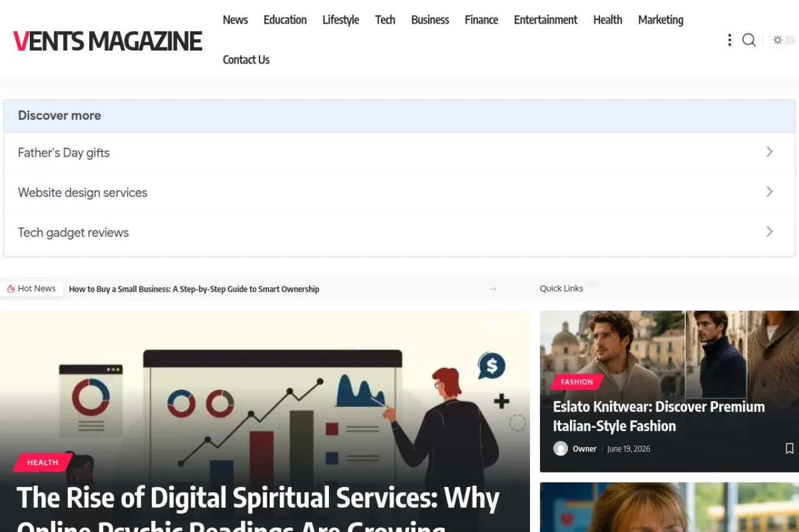Bookmark the Eslato Knitwear article
Image resolution: width=799 pixels, height=532 pixels.
[x=789, y=448]
